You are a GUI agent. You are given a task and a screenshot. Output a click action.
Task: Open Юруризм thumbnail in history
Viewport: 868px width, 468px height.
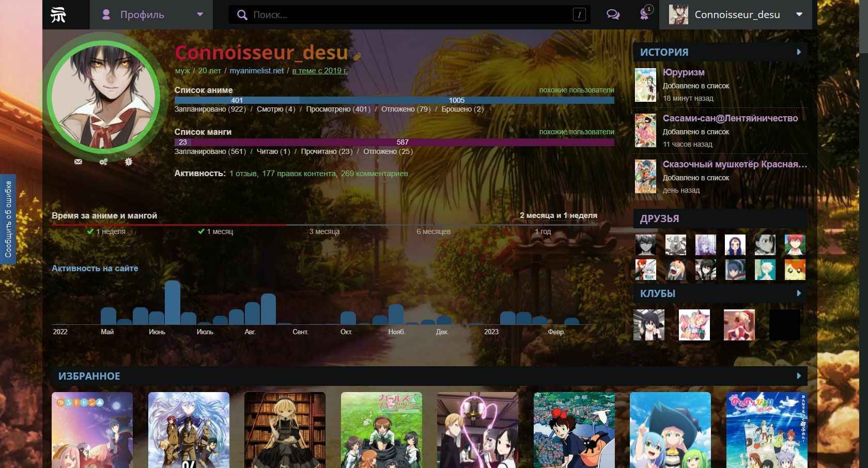coord(645,85)
